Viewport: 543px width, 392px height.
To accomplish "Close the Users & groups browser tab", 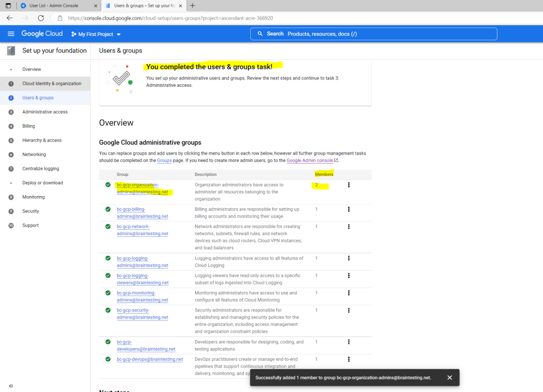I will (180, 6).
